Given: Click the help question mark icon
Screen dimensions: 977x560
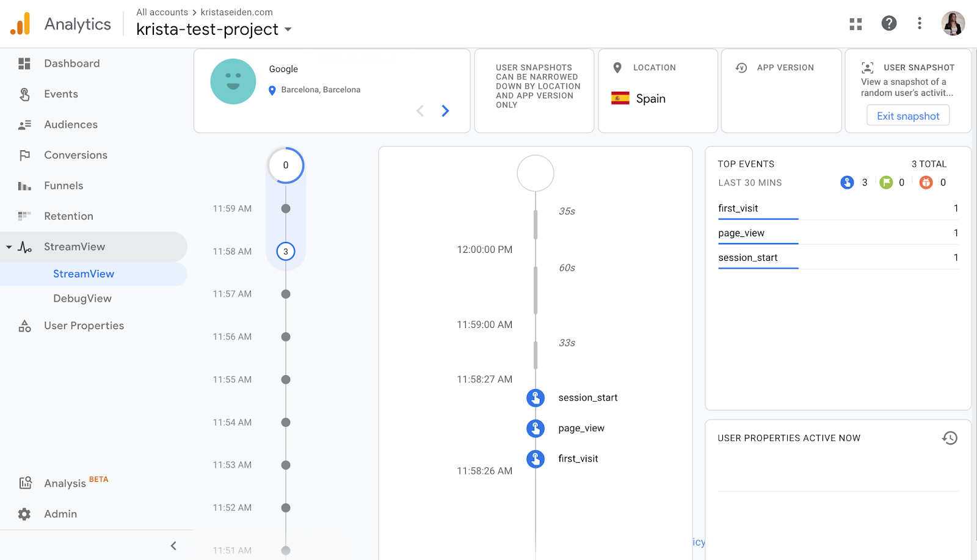Looking at the screenshot, I should (x=888, y=23).
